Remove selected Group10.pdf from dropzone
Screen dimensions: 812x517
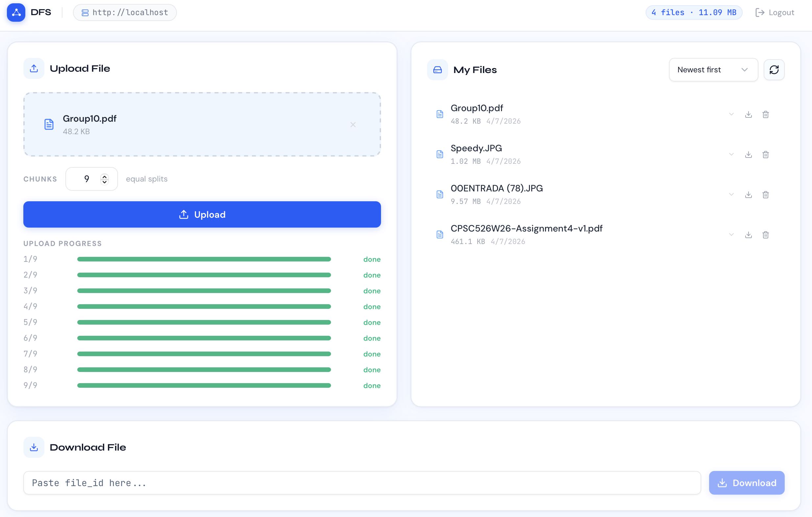353,125
